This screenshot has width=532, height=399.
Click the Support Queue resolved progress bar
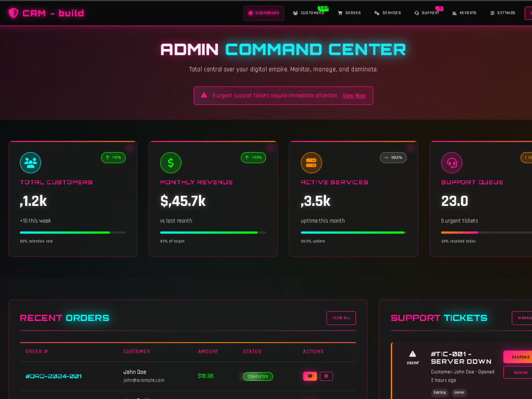(x=487, y=232)
